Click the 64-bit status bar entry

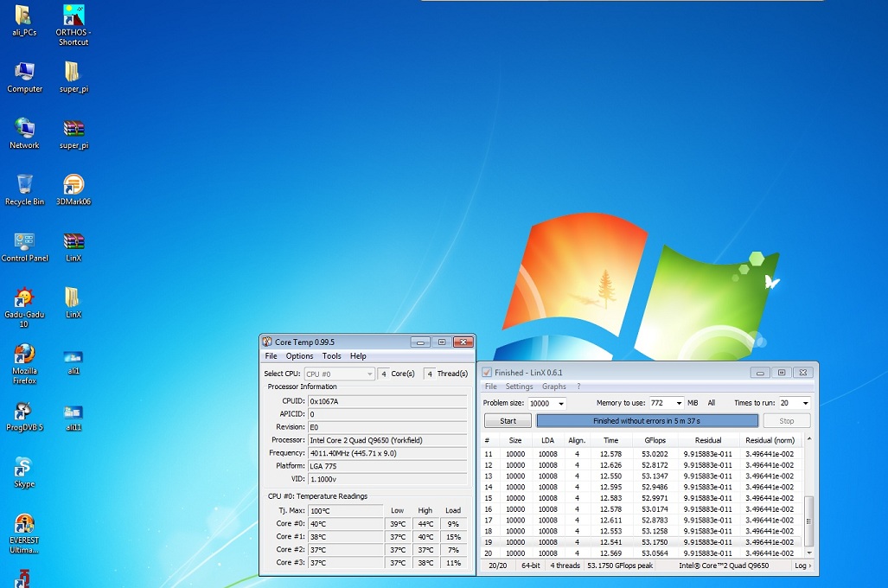click(x=531, y=566)
